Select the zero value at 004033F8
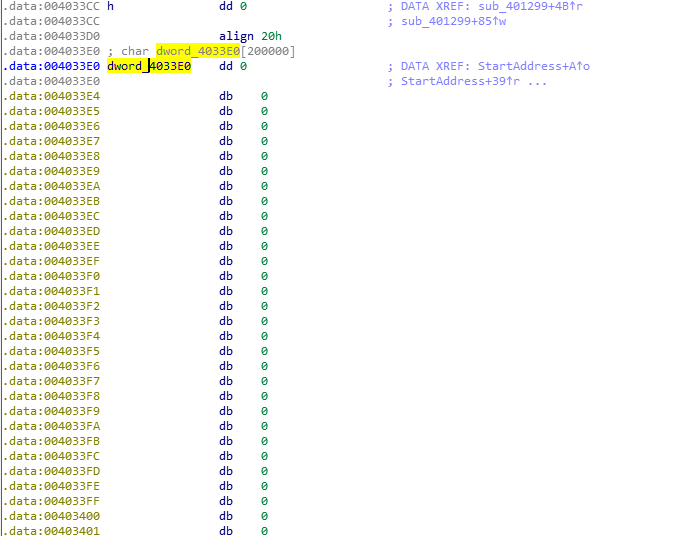The height and width of the screenshot is (536, 682). pos(264,396)
